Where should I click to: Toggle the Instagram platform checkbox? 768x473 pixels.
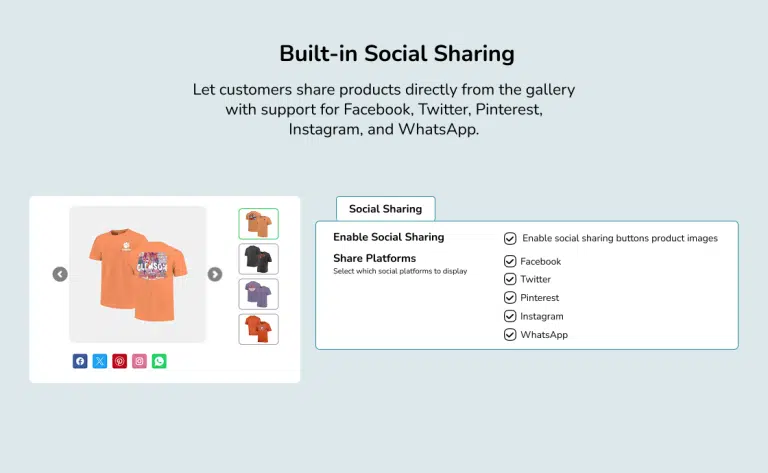point(510,316)
